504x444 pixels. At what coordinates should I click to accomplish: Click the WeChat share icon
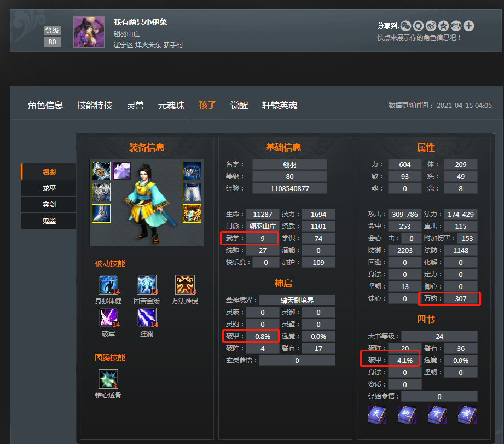405,26
